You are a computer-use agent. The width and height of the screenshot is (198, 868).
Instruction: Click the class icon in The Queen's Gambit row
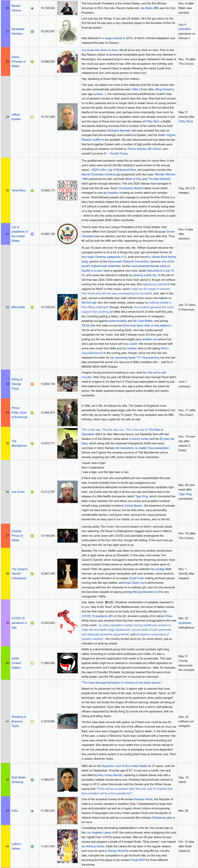(32, 573)
